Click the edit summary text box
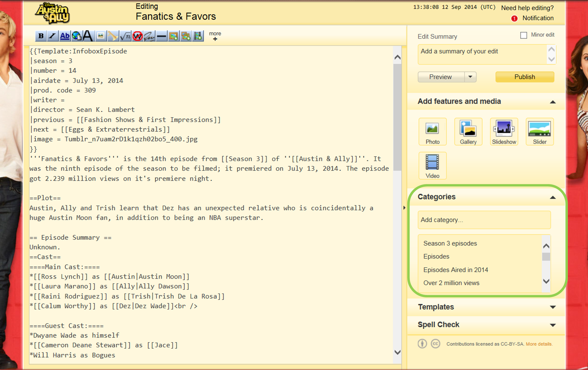The height and width of the screenshot is (370, 588). pyautogui.click(x=482, y=54)
